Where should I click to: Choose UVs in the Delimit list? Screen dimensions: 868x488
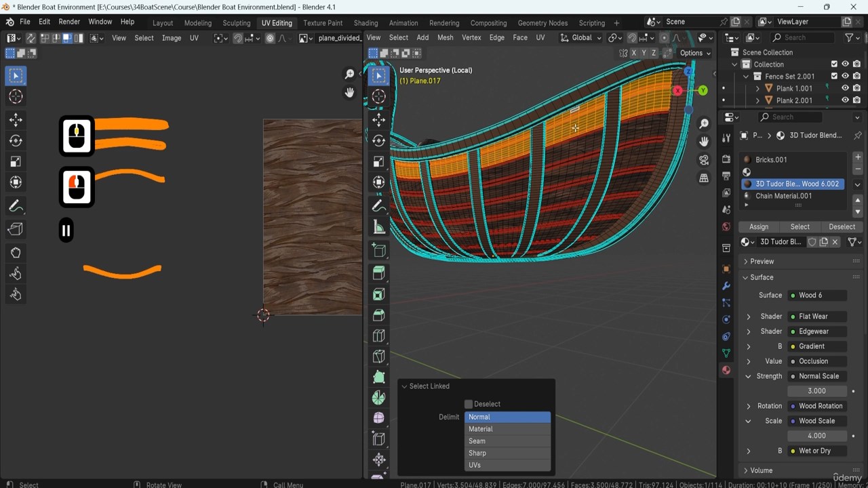[507, 465]
